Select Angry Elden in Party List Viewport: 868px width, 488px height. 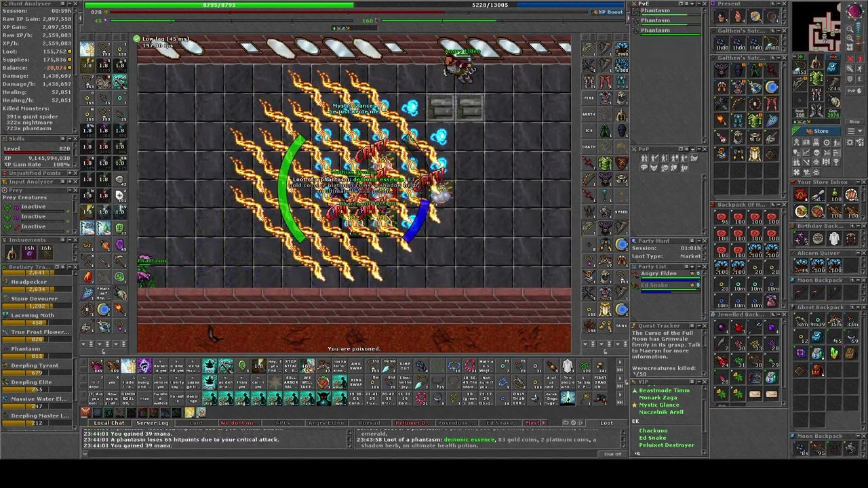(x=667, y=274)
